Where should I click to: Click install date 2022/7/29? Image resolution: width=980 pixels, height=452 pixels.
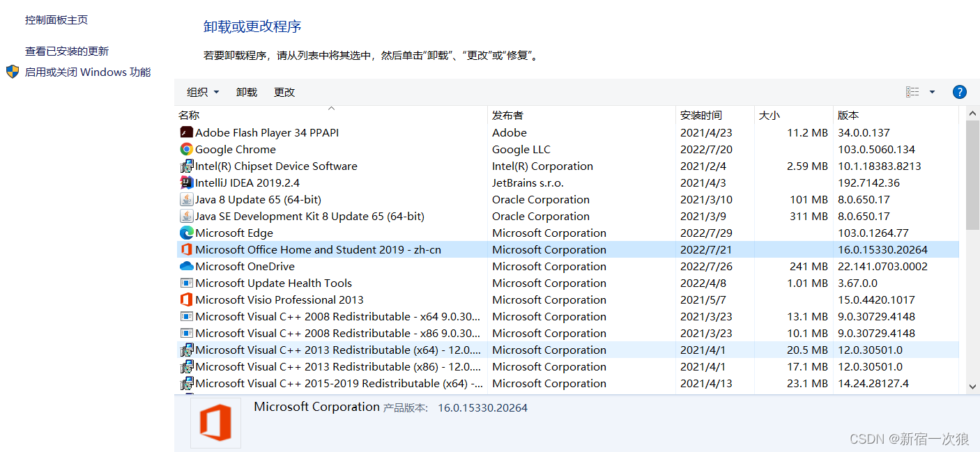(x=707, y=233)
